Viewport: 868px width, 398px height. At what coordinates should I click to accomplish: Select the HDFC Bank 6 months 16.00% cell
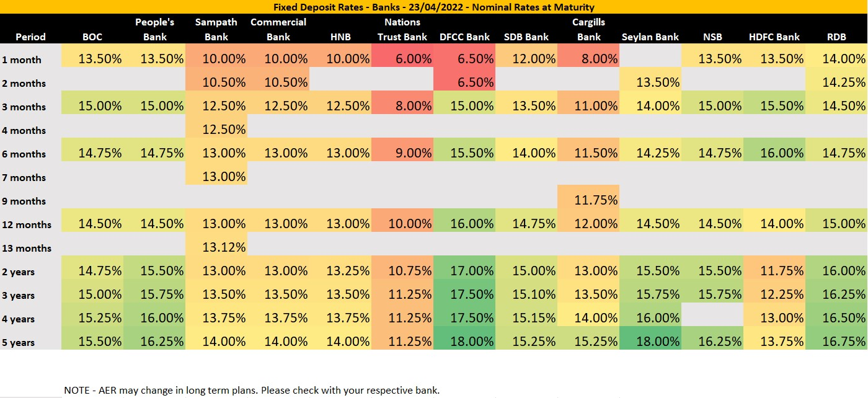coord(774,153)
